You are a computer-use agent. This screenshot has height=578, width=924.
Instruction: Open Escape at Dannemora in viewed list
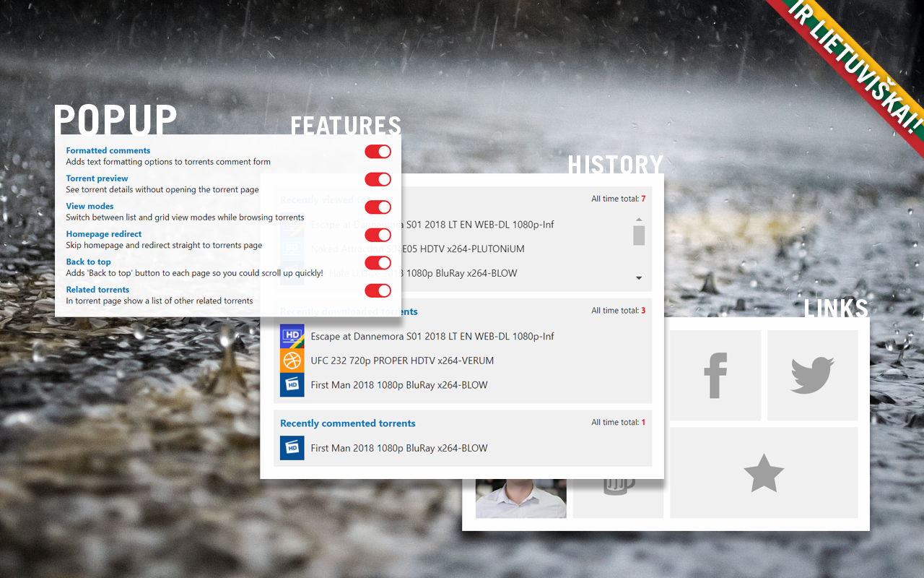(432, 225)
